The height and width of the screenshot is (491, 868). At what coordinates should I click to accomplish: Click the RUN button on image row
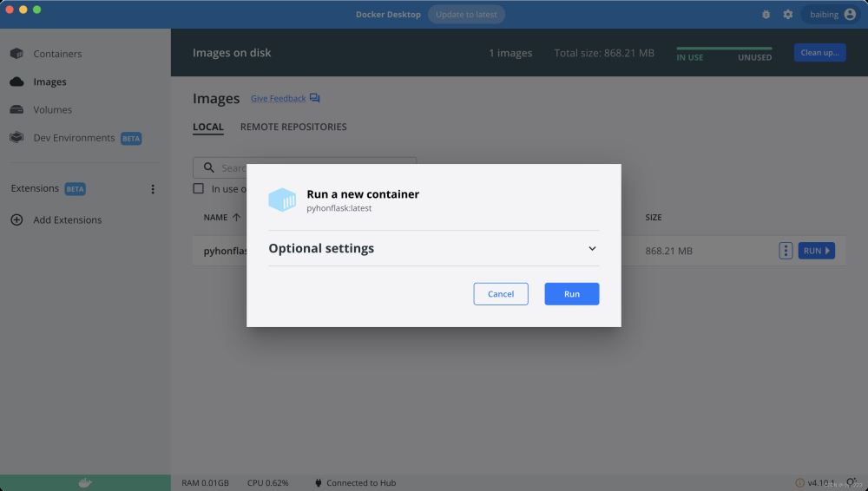(x=817, y=251)
